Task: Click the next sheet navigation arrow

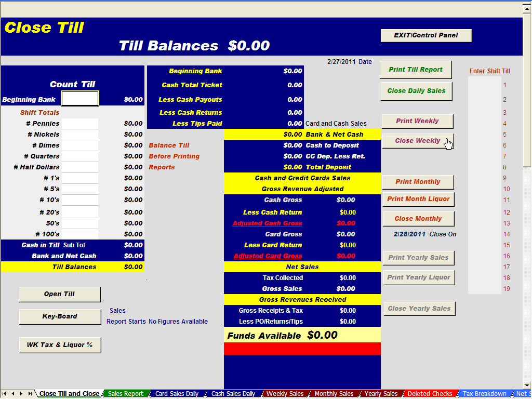Action: click(21, 394)
